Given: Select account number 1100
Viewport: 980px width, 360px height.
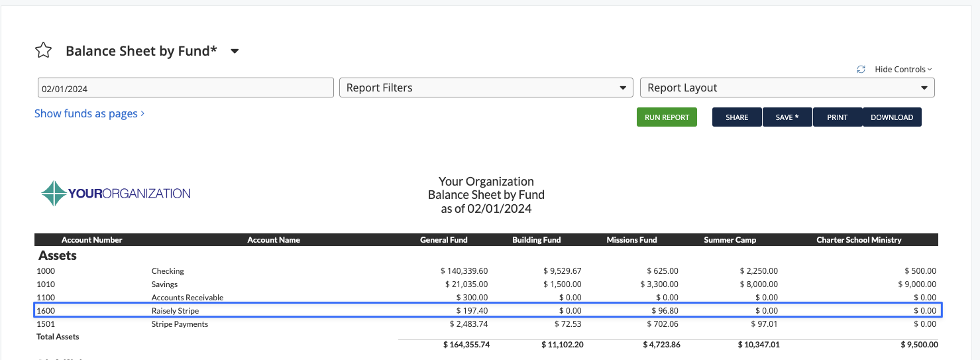Looking at the screenshot, I should (46, 298).
